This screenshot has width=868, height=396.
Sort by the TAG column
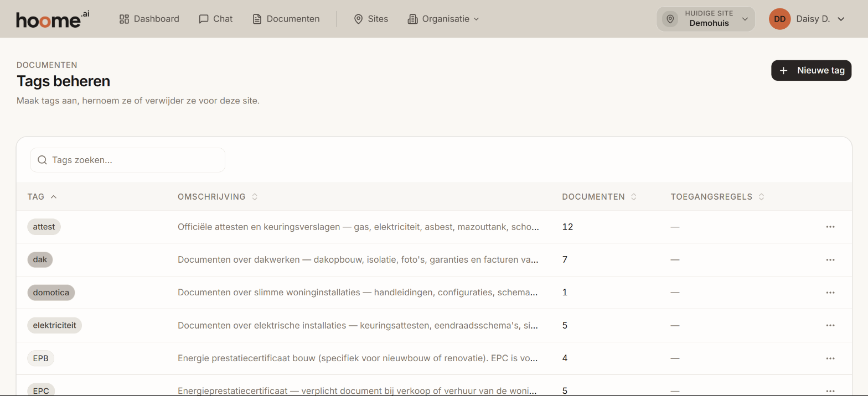42,197
